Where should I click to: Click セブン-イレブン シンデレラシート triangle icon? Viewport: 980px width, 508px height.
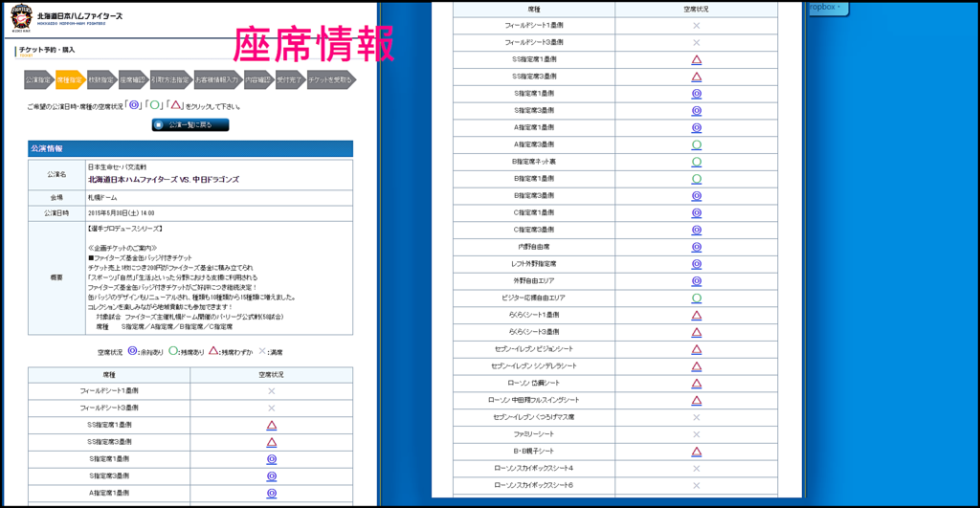(697, 366)
